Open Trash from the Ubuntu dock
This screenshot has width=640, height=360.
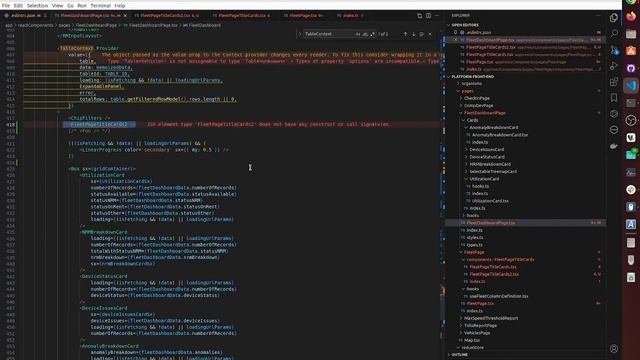(x=631, y=277)
